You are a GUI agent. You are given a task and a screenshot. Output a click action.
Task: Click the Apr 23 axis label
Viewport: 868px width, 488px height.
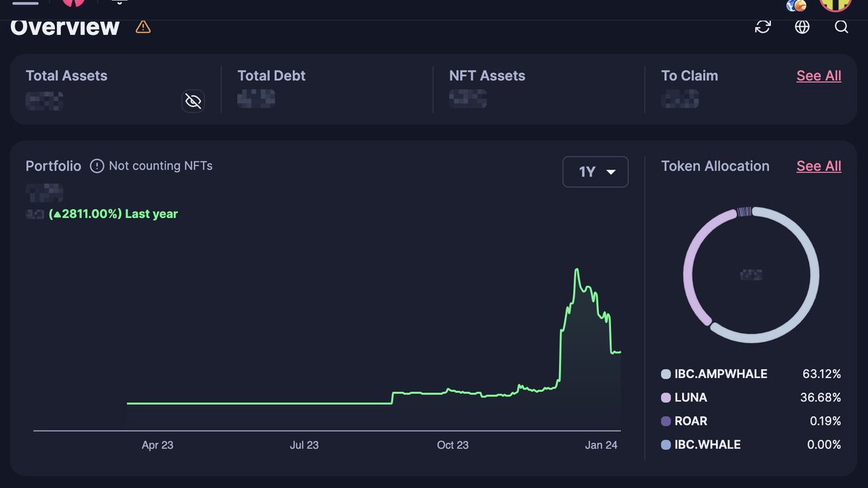click(x=158, y=445)
